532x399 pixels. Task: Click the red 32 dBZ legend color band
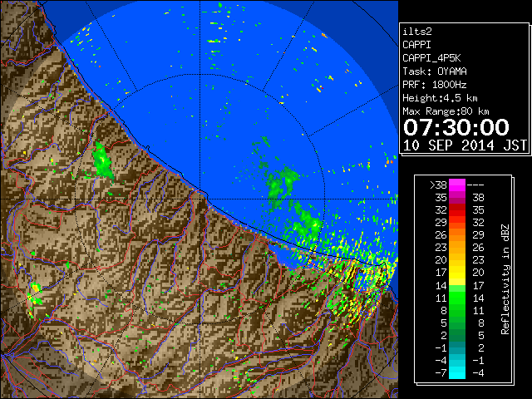(457, 210)
